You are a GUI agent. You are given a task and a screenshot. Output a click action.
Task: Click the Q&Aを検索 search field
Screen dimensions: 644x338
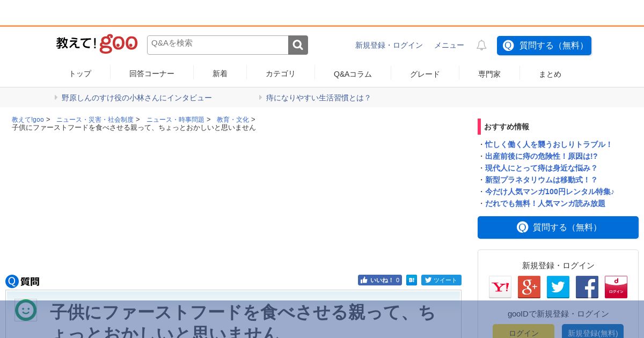point(218,45)
